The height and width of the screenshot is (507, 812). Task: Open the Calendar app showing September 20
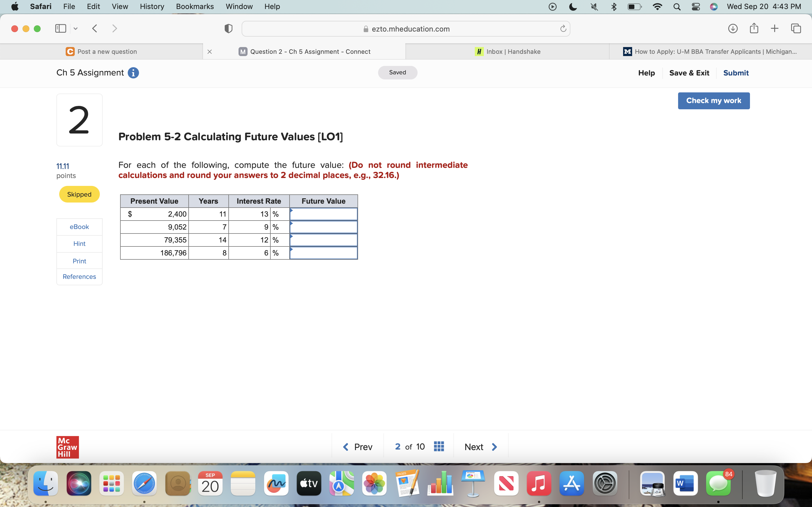pyautogui.click(x=210, y=483)
